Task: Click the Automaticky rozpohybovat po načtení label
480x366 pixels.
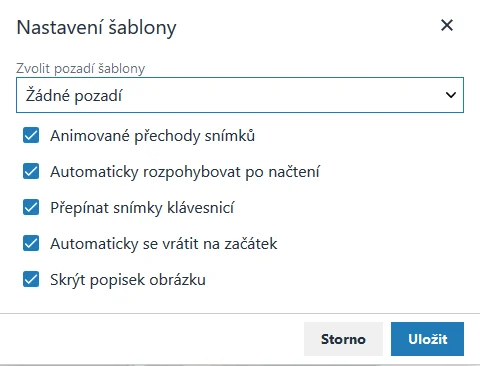Action: [185, 172]
